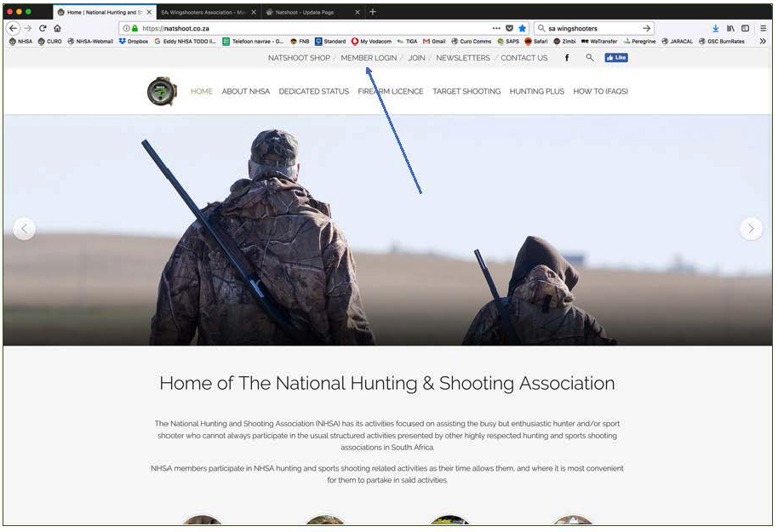Open the GSC BurnRates bookmark
778x532 pixels.
(722, 41)
